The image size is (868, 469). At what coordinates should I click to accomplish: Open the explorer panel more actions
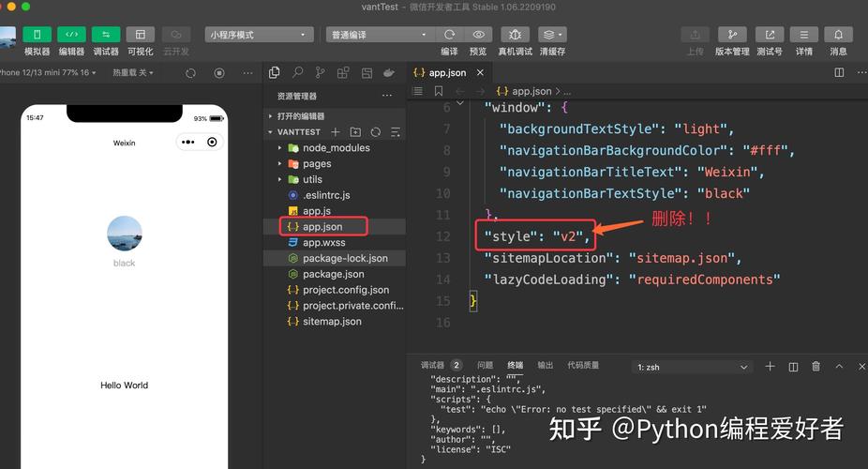(x=387, y=96)
